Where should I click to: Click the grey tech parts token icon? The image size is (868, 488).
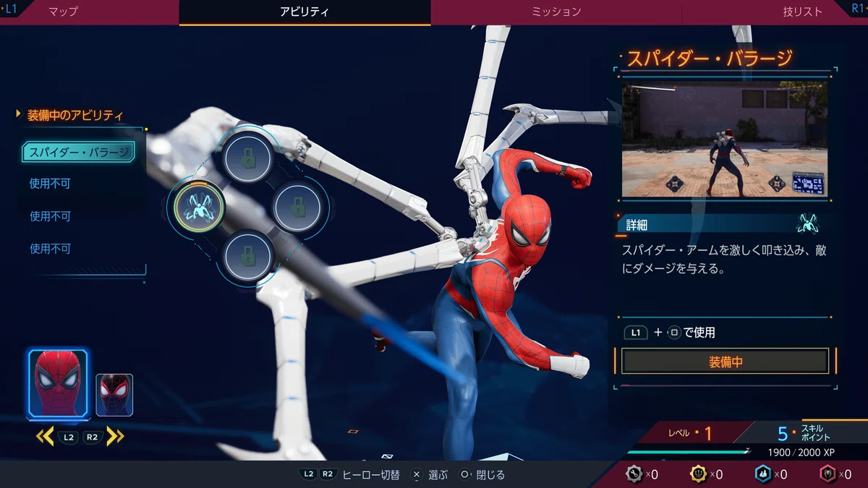coord(634,474)
